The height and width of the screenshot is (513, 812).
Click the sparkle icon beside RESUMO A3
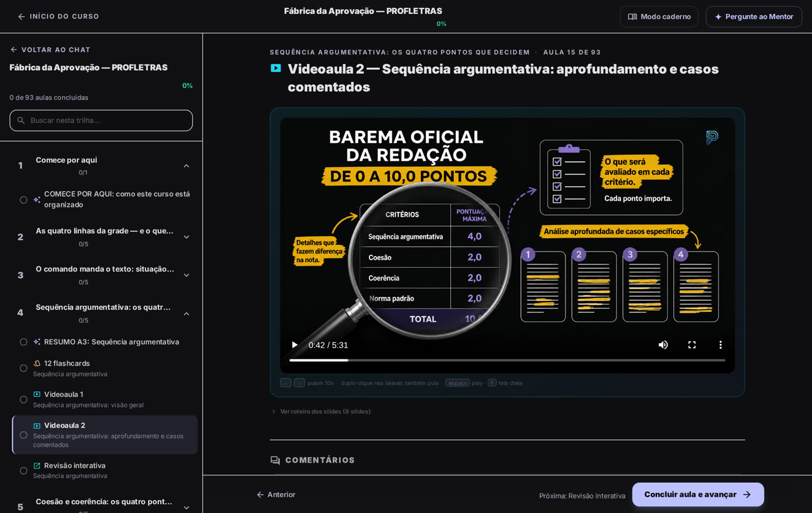click(37, 342)
